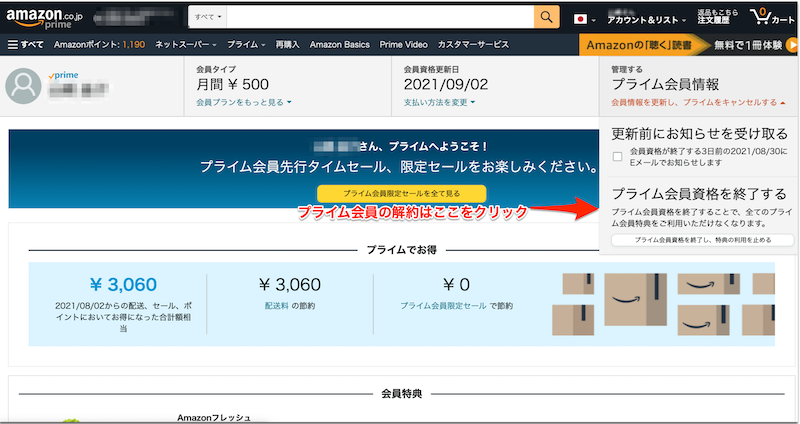Open 注文履歴 order history
This screenshot has width=800, height=424.
point(713,20)
